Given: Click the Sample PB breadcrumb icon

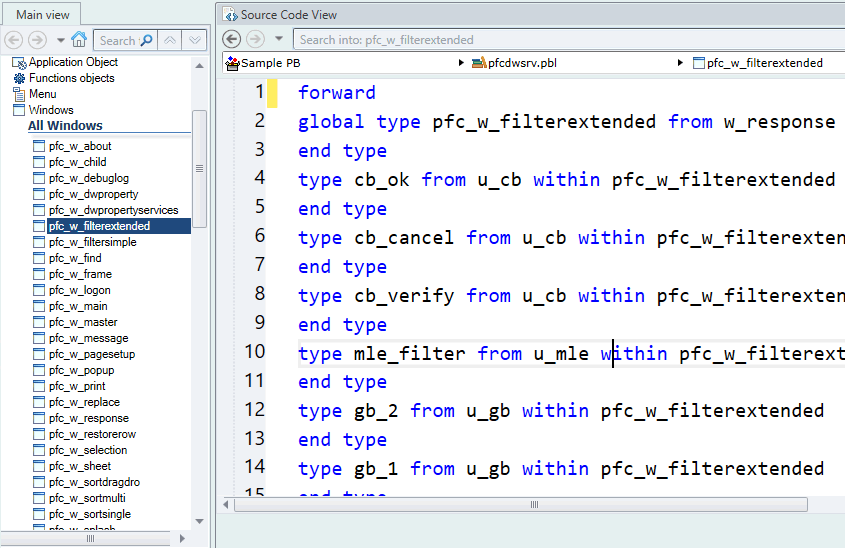Looking at the screenshot, I should (x=233, y=63).
